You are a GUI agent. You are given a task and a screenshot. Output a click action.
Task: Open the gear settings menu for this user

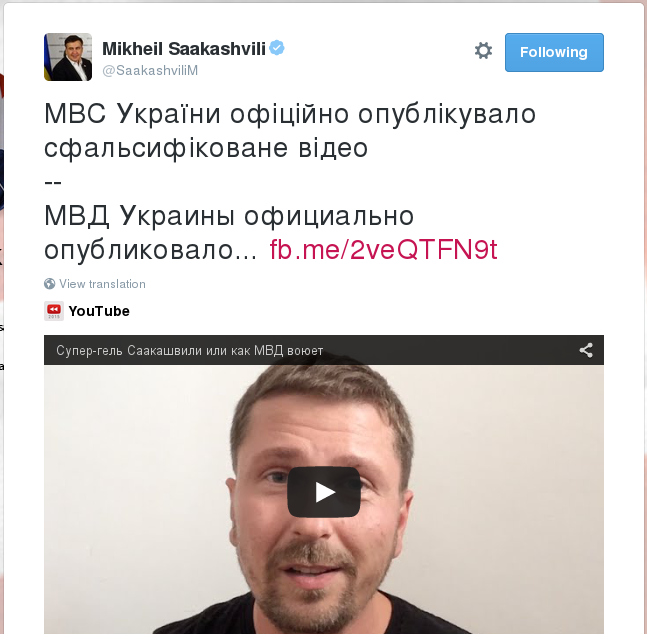click(483, 51)
